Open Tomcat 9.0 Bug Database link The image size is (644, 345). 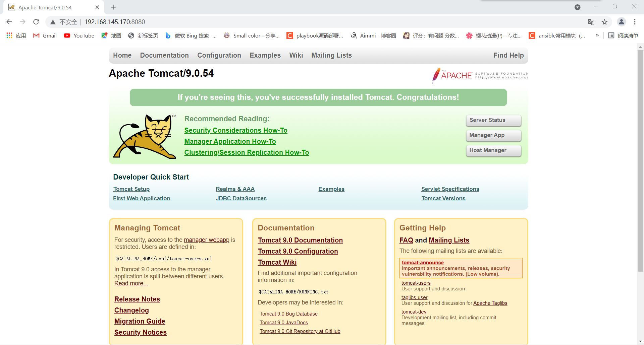click(x=288, y=314)
